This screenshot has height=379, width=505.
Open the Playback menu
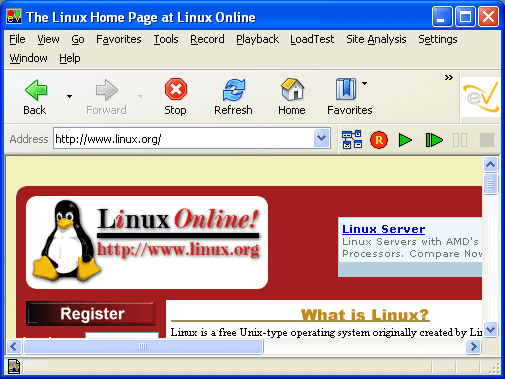(257, 39)
